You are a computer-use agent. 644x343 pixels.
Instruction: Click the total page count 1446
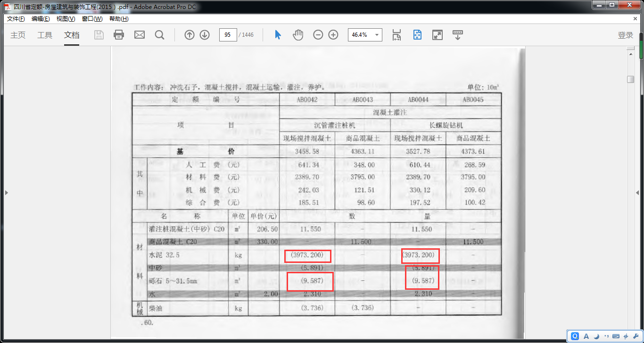247,35
